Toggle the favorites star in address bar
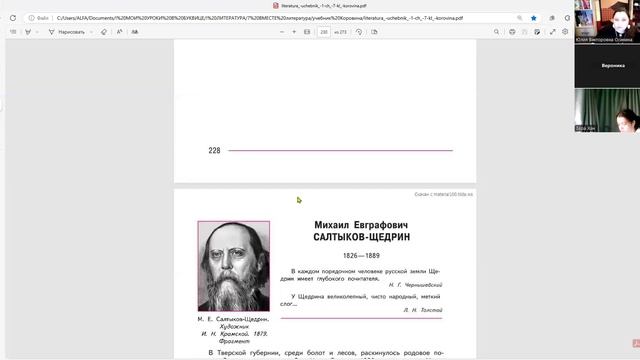 pos(533,18)
